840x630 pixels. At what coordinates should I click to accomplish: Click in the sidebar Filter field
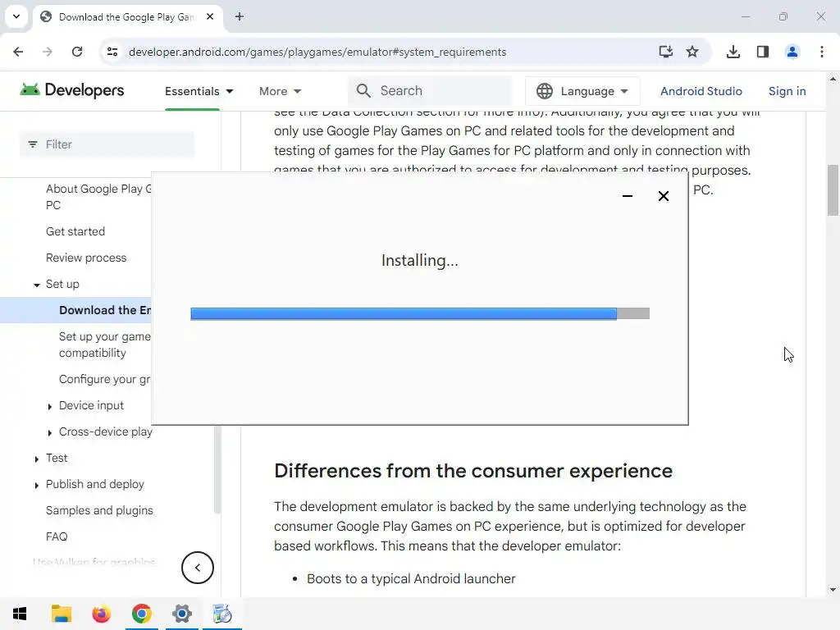click(x=107, y=144)
